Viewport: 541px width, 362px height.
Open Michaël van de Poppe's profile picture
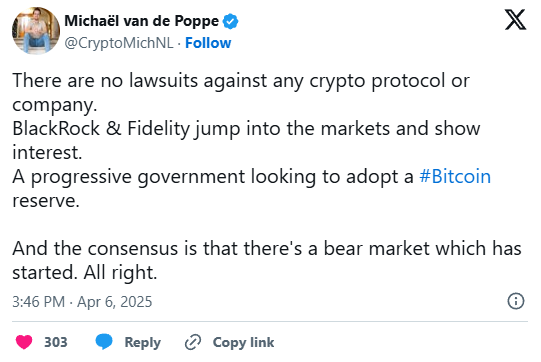(36, 30)
